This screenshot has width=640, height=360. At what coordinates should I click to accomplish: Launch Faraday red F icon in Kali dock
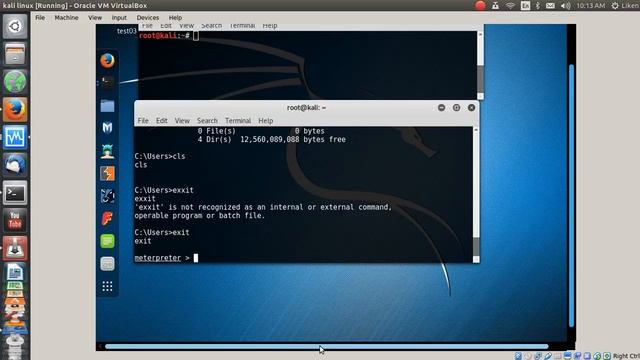coord(107,218)
